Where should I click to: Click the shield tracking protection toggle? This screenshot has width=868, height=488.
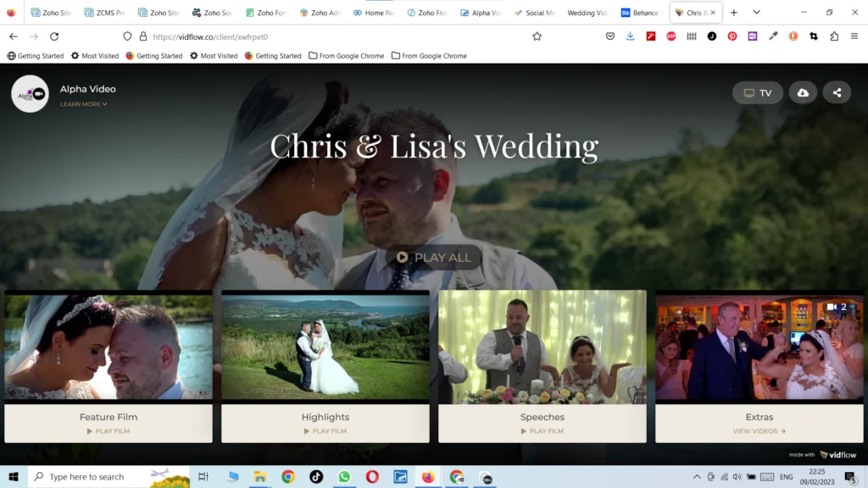127,37
